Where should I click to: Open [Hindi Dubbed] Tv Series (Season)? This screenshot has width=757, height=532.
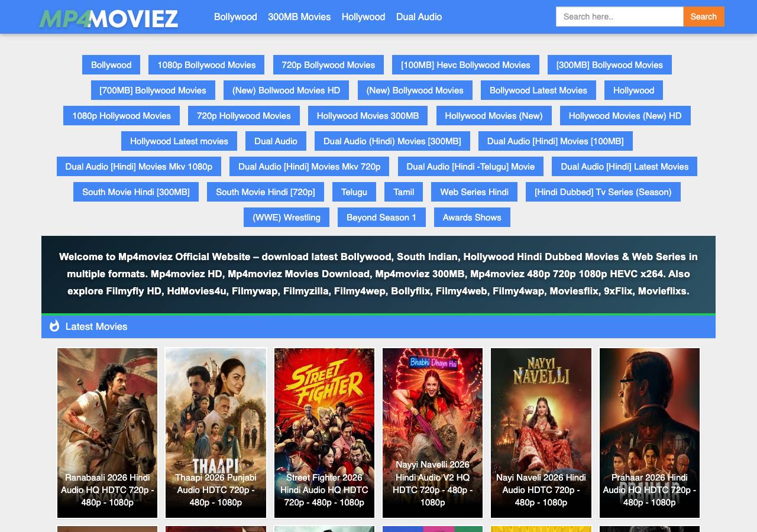click(603, 192)
